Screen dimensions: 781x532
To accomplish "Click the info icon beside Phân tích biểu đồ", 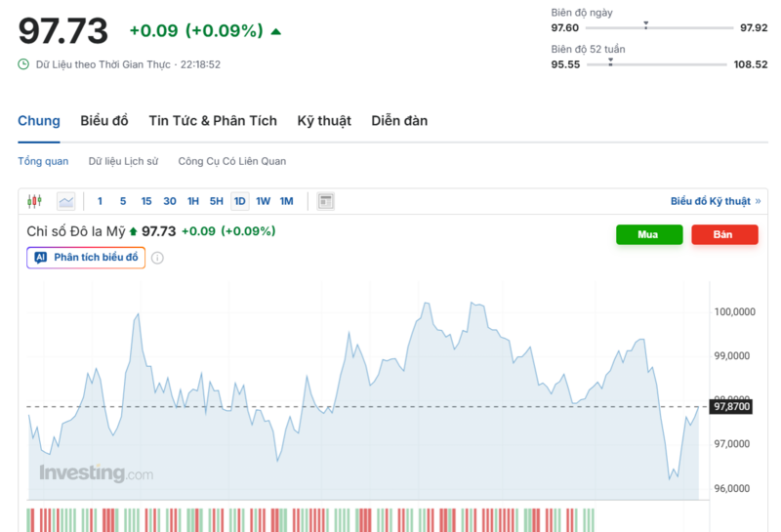I will point(157,258).
